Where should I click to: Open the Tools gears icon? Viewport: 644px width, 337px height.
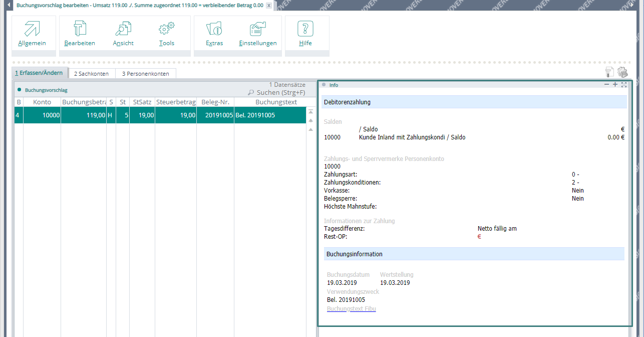coord(166,29)
